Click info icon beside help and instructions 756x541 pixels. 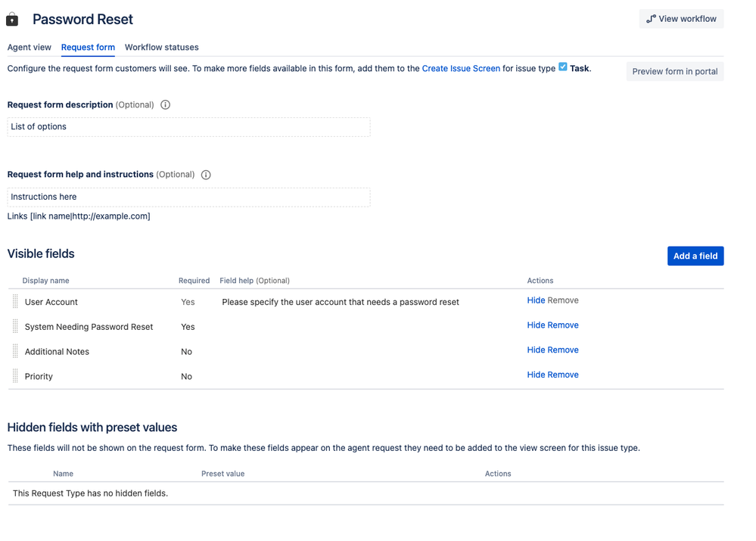(206, 175)
